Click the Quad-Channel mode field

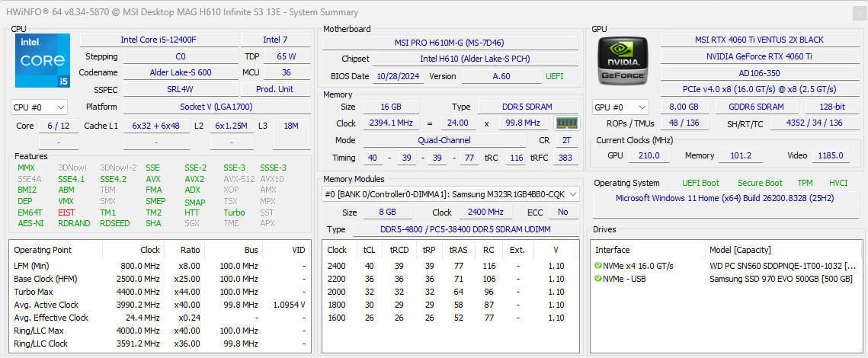(445, 140)
